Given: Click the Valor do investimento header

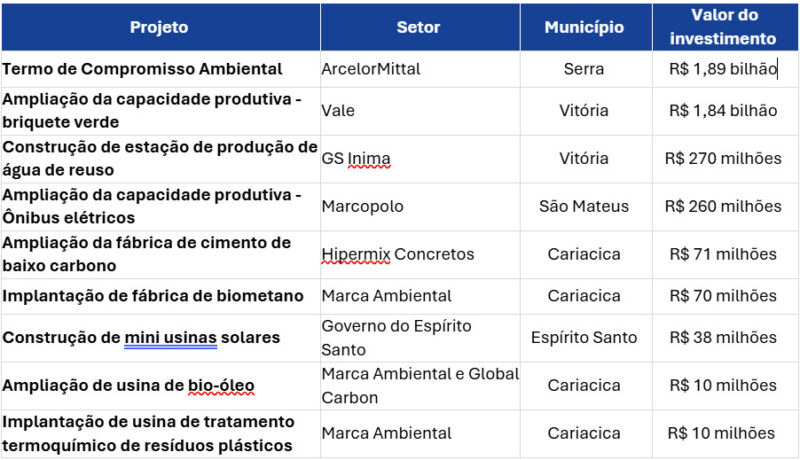Looking at the screenshot, I should coord(723,27).
